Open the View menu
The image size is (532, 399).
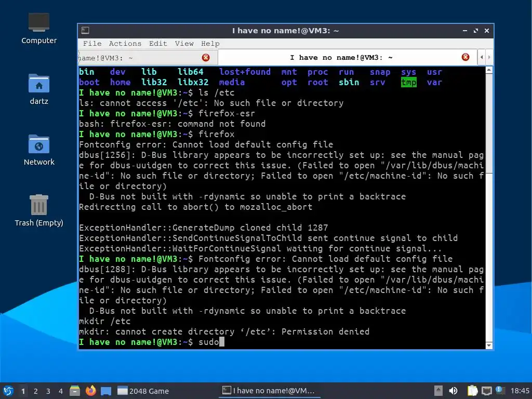(184, 44)
